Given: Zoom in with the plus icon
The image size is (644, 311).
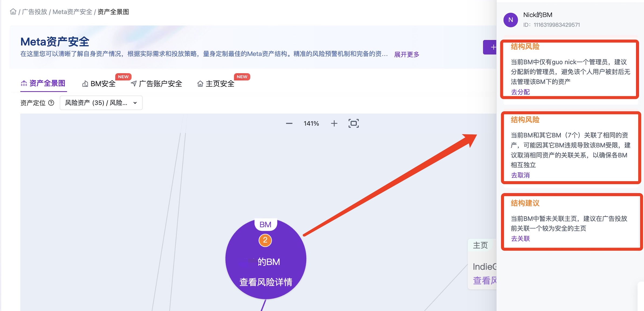Looking at the screenshot, I should pyautogui.click(x=334, y=123).
